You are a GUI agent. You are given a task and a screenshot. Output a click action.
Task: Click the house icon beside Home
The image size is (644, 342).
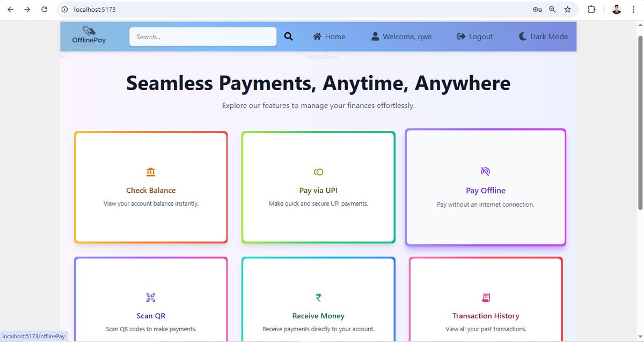[x=317, y=37]
